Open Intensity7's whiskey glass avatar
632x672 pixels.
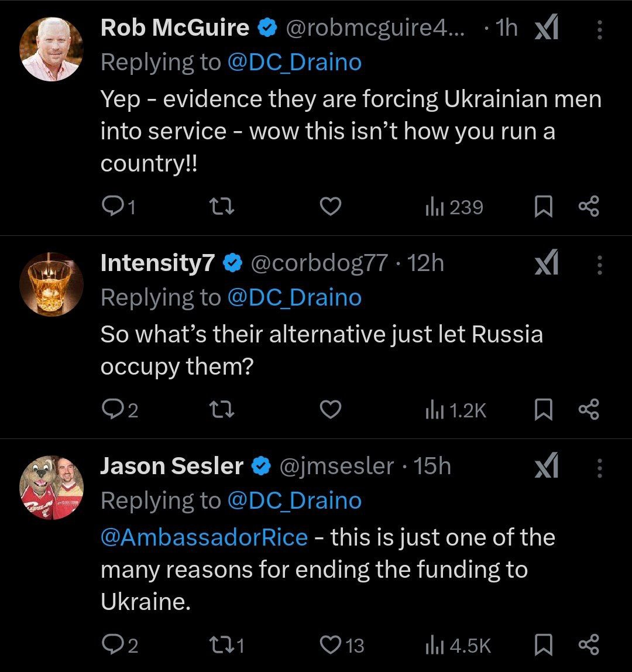coord(51,284)
